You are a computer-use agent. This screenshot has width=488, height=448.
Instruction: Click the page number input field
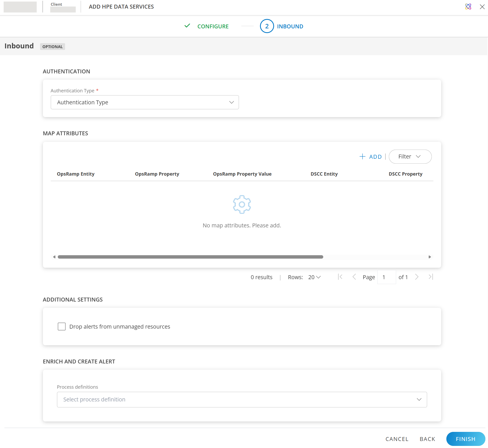(x=386, y=277)
